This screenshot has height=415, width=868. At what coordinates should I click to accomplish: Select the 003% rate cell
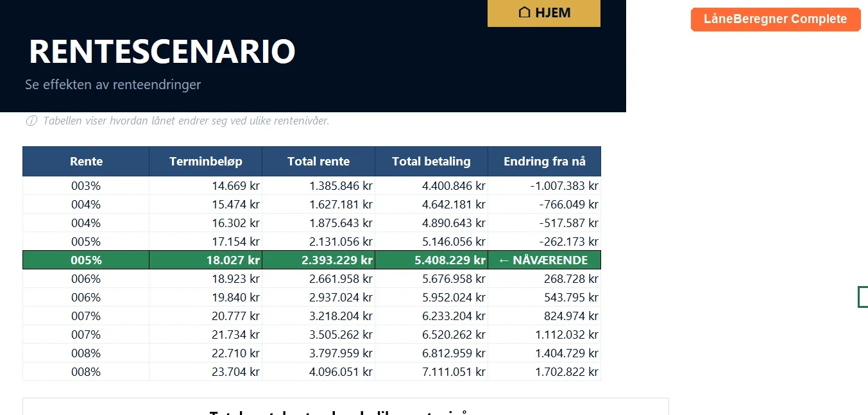pos(86,186)
